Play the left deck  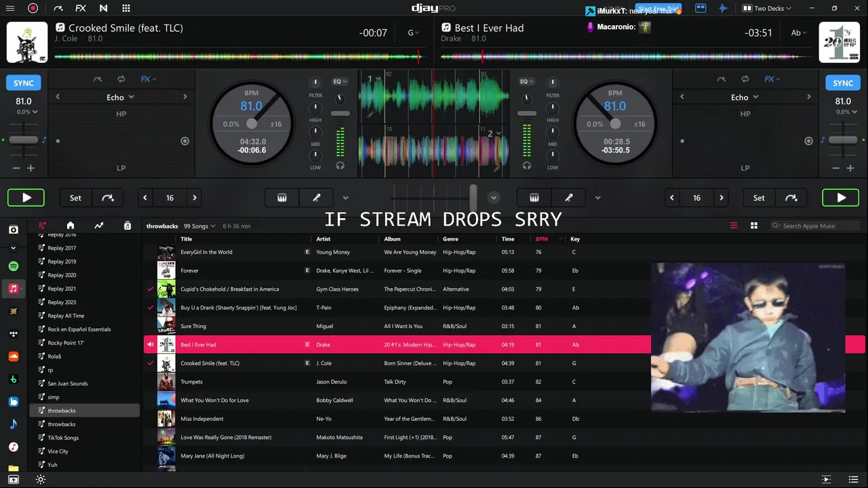pos(26,198)
